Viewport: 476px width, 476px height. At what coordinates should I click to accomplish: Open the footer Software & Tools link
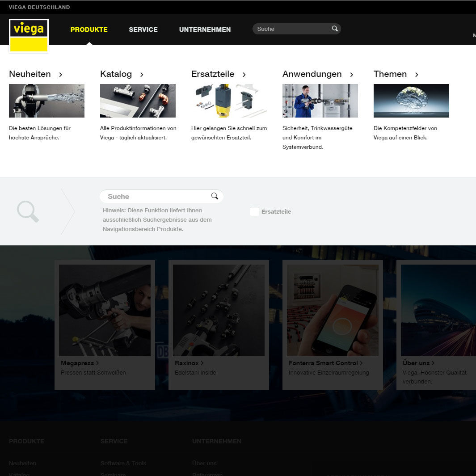point(123,463)
